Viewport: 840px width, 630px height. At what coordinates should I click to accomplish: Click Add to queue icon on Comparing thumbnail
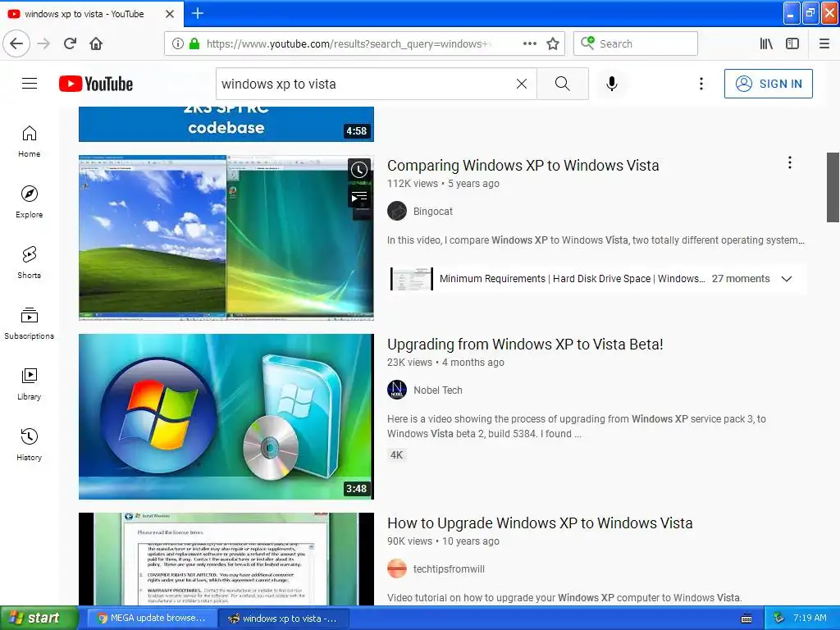(x=359, y=198)
